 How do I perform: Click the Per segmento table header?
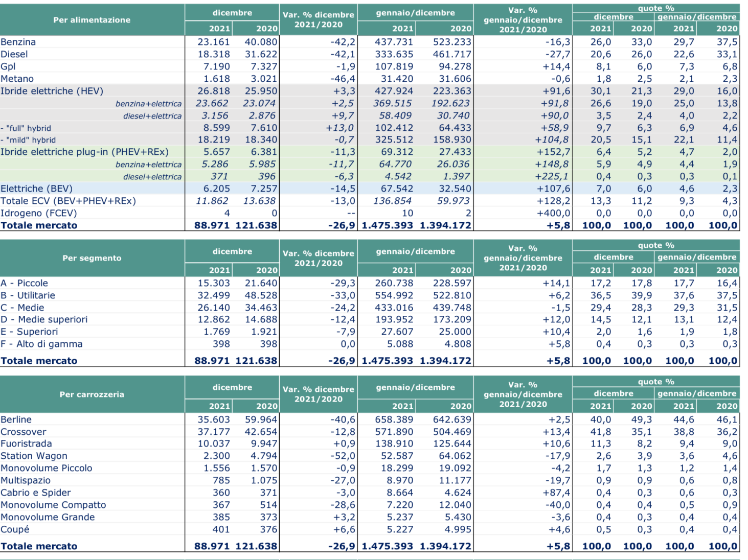[x=92, y=258]
